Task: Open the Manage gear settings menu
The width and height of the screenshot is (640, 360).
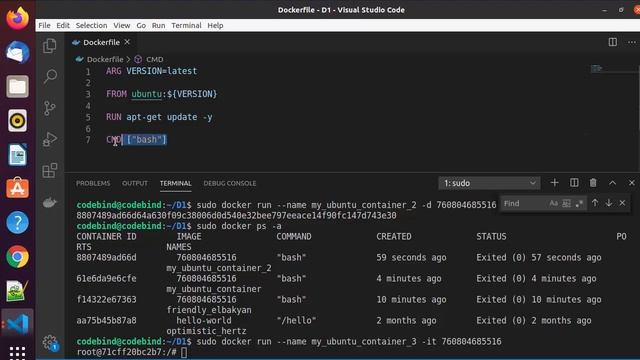Action: (x=50, y=342)
